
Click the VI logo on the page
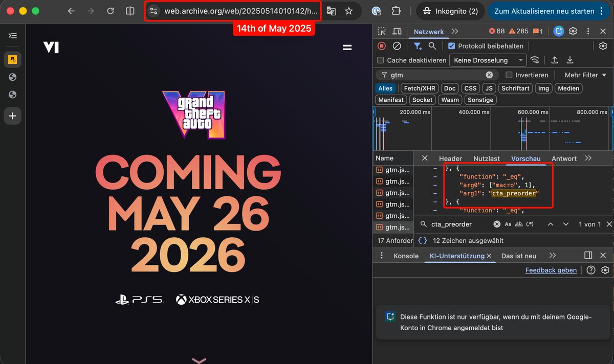pyautogui.click(x=51, y=48)
